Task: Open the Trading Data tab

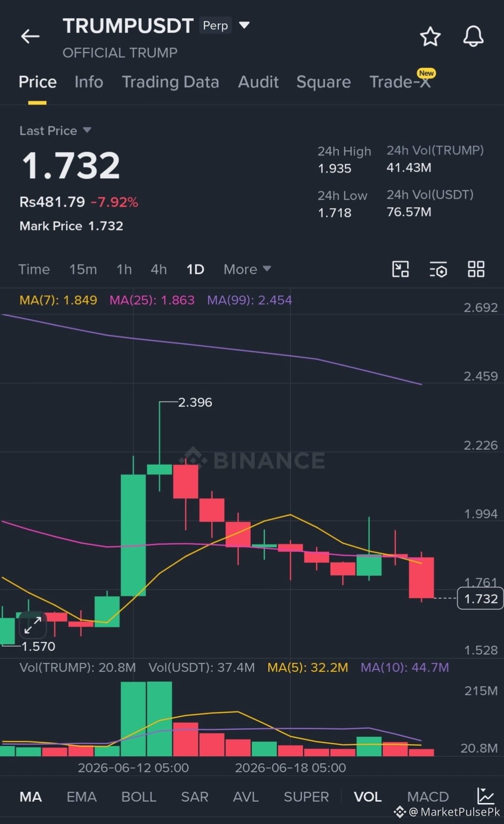Action: (x=170, y=82)
